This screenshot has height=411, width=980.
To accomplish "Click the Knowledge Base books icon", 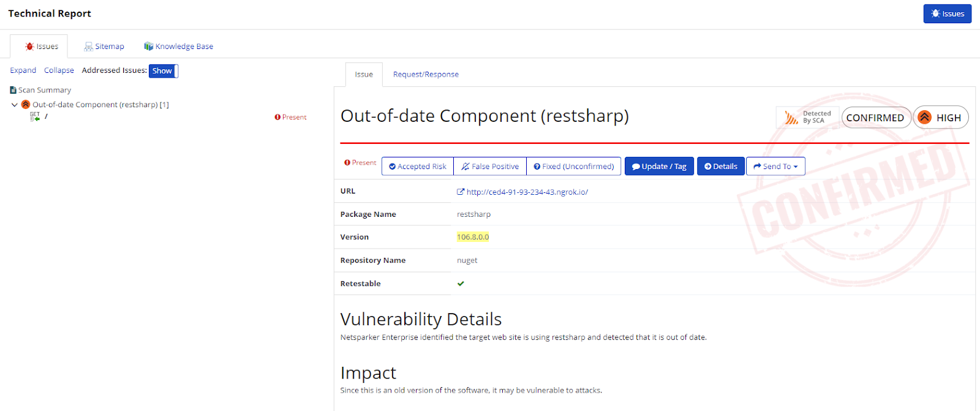I will pyautogui.click(x=148, y=47).
